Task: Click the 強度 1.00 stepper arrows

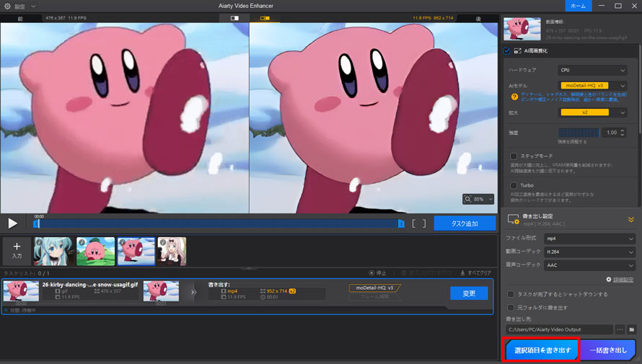Action: pyautogui.click(x=623, y=133)
